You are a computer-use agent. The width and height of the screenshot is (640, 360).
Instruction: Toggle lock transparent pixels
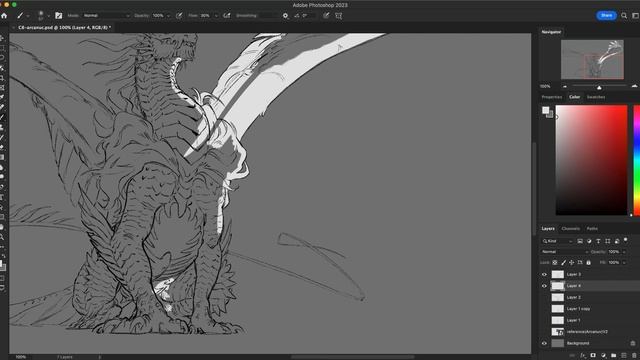[555, 262]
